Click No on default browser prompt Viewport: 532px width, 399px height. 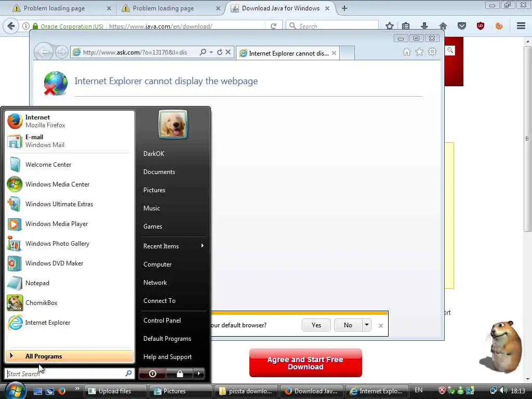click(348, 325)
